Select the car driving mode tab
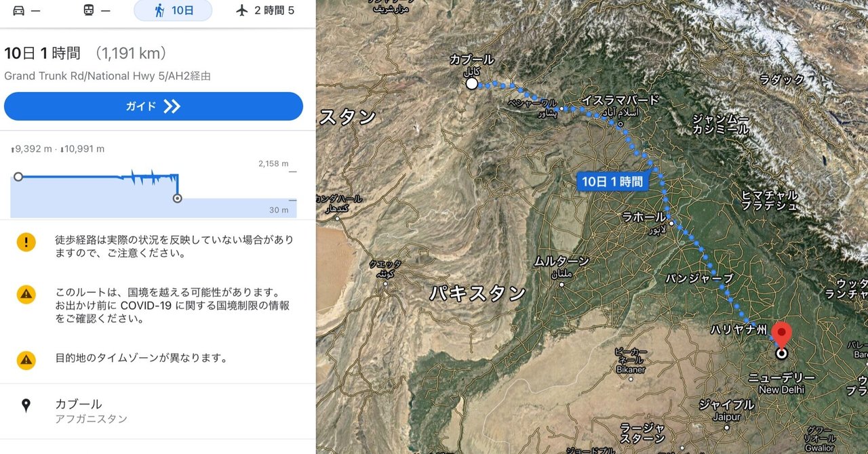This screenshot has width=868, height=454. [x=26, y=10]
